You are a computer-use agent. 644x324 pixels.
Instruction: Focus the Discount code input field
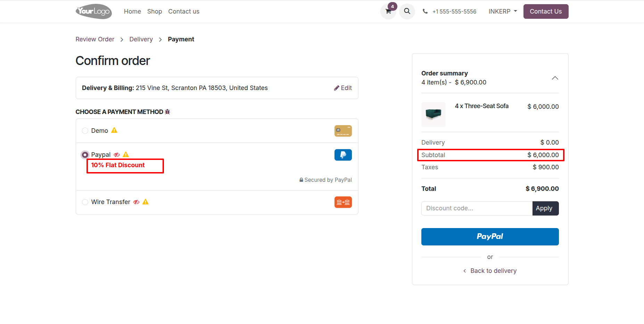[x=477, y=208]
